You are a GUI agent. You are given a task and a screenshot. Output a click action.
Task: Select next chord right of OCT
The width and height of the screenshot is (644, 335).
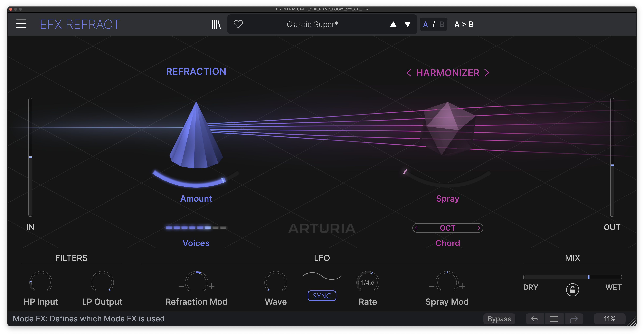[x=479, y=228]
